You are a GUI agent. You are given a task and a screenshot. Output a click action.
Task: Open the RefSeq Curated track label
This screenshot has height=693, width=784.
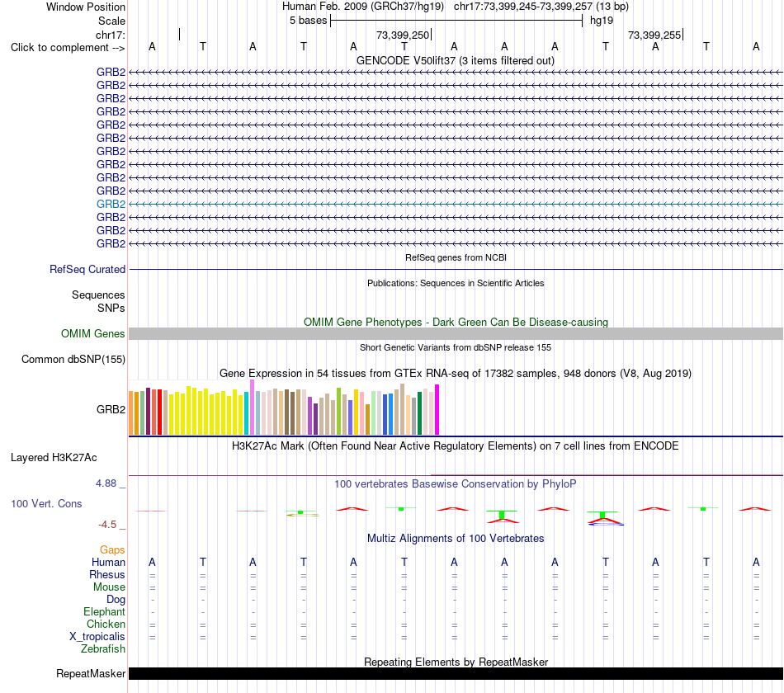click(87, 269)
